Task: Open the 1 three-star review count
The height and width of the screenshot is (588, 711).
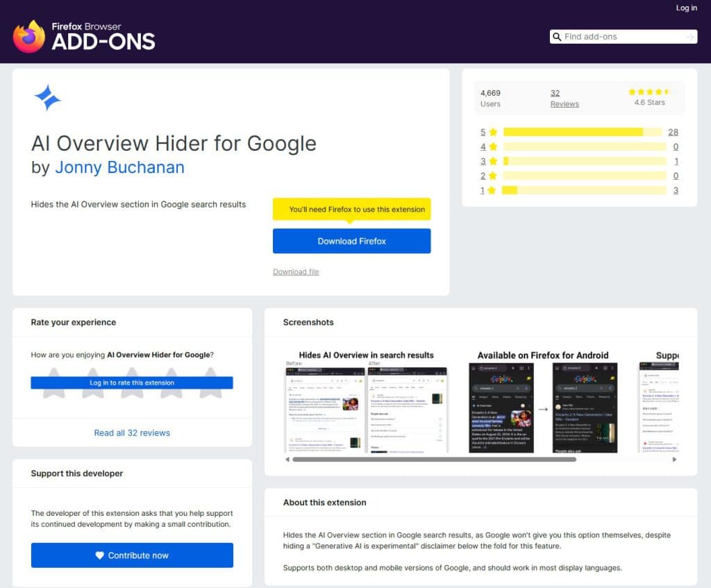Action: pyautogui.click(x=676, y=161)
